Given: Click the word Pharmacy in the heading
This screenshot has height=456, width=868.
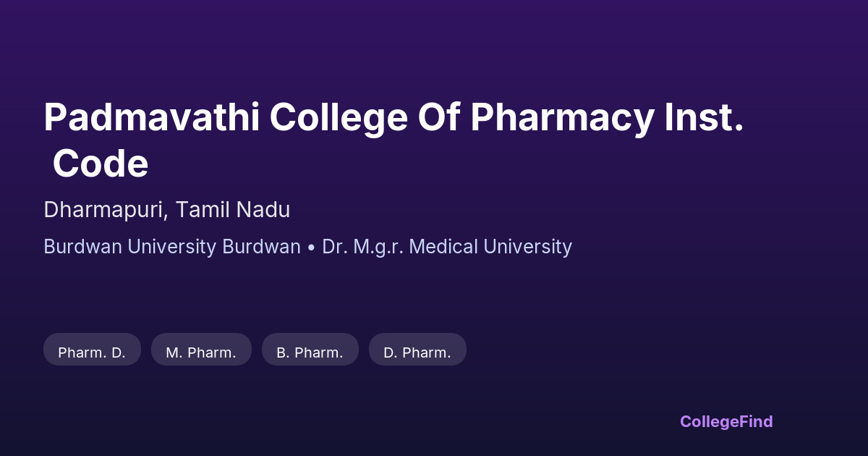Looking at the screenshot, I should pyautogui.click(x=562, y=117).
